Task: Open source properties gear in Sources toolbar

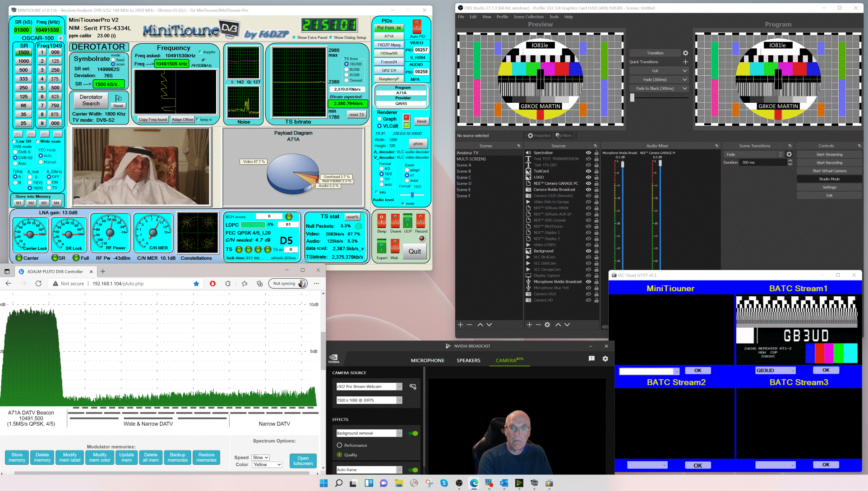Action: (547, 325)
